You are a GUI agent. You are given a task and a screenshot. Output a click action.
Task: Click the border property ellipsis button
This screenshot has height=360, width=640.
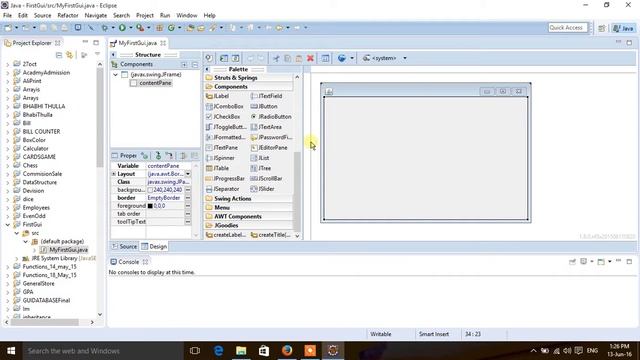click(x=188, y=198)
